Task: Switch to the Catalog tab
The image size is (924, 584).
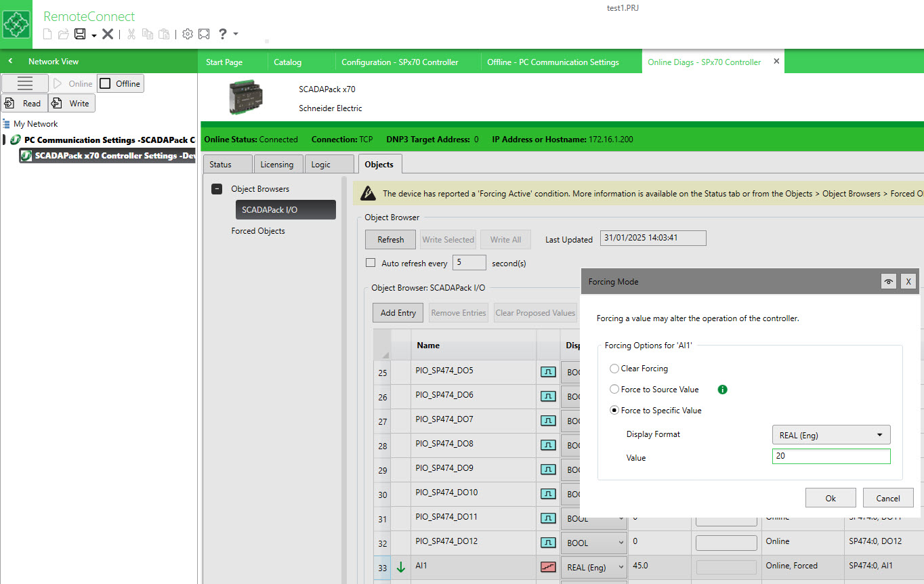Action: point(288,62)
